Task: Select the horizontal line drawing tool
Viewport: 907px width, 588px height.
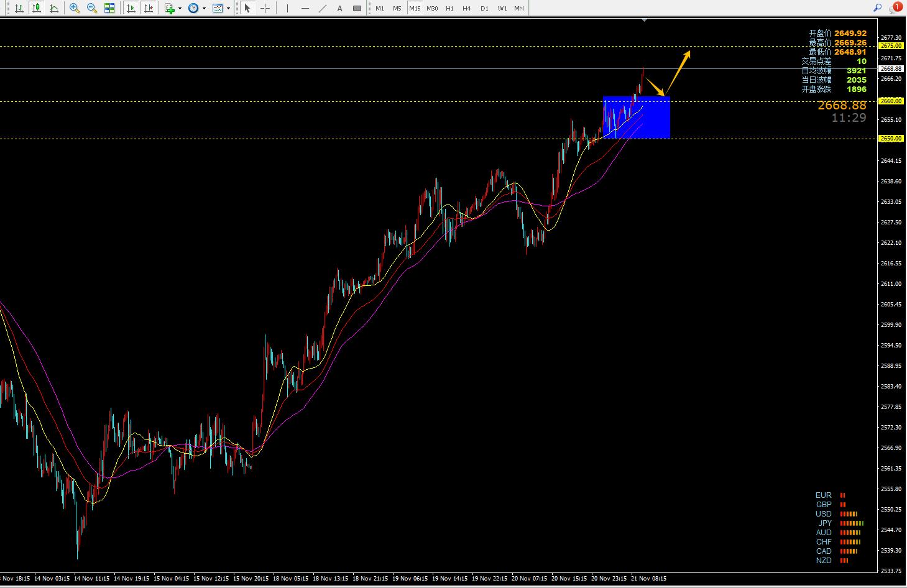Action: [x=305, y=8]
